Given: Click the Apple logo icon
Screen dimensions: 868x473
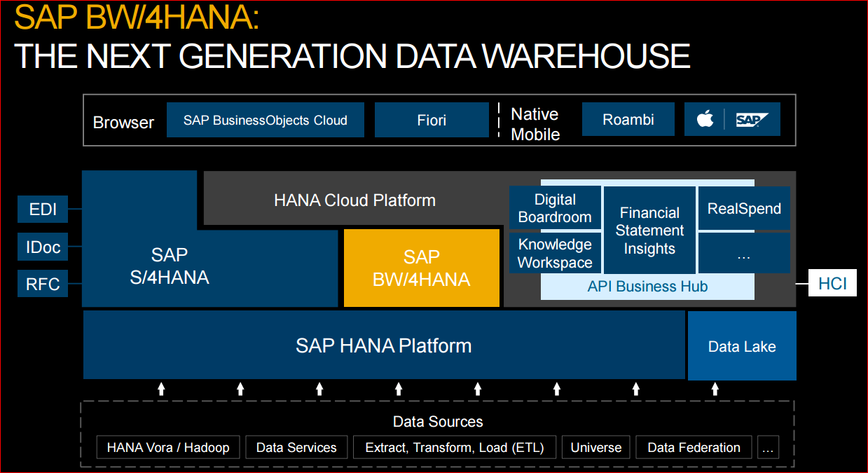Looking at the screenshot, I should tap(705, 120).
